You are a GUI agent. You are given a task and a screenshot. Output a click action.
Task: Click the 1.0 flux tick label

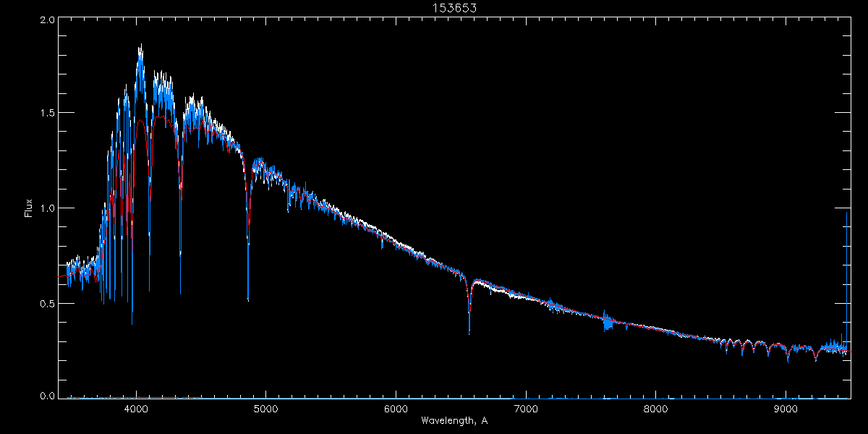(47, 208)
